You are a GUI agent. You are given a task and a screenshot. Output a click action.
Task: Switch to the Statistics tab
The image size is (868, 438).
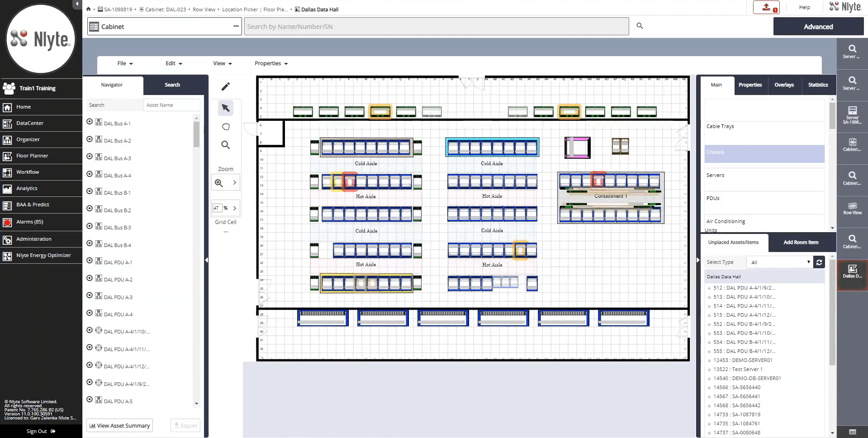(818, 85)
